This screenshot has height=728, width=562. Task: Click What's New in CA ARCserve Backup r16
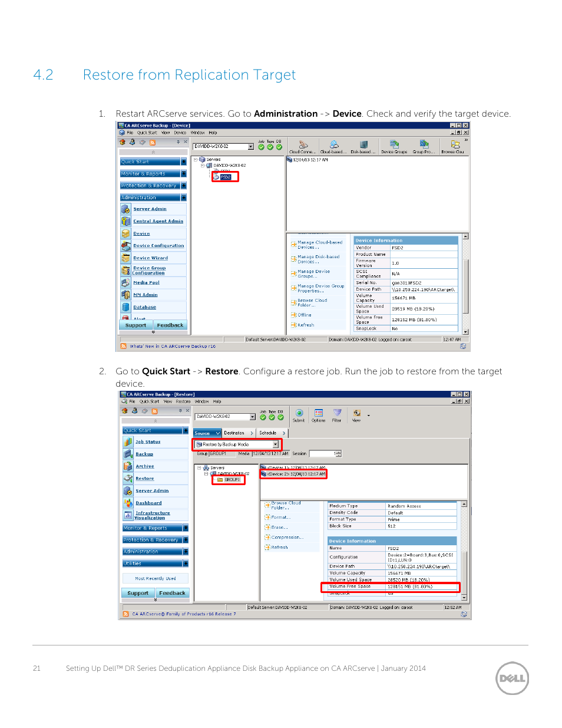click(173, 347)
